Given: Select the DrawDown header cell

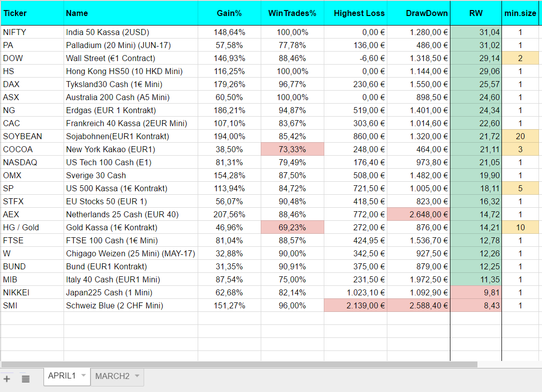Looking at the screenshot, I should 418,13.
